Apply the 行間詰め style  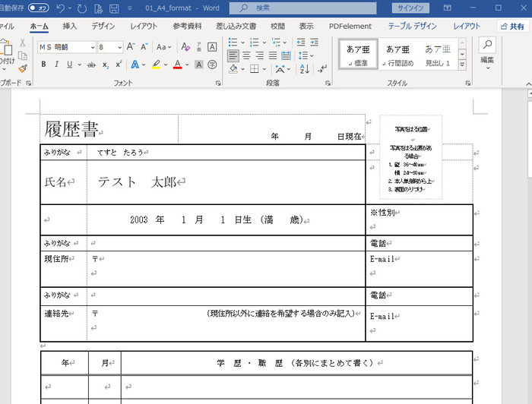click(x=397, y=54)
